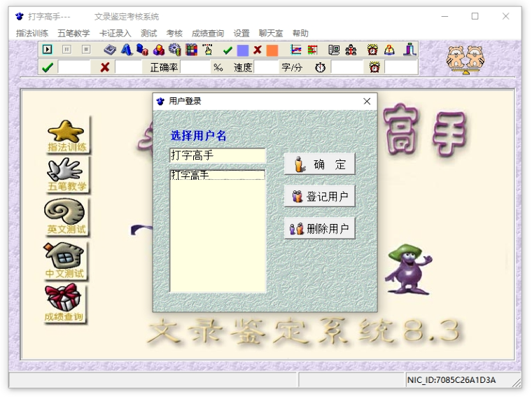Open the 设置 menu
This screenshot has width=532, height=399.
[x=241, y=34]
